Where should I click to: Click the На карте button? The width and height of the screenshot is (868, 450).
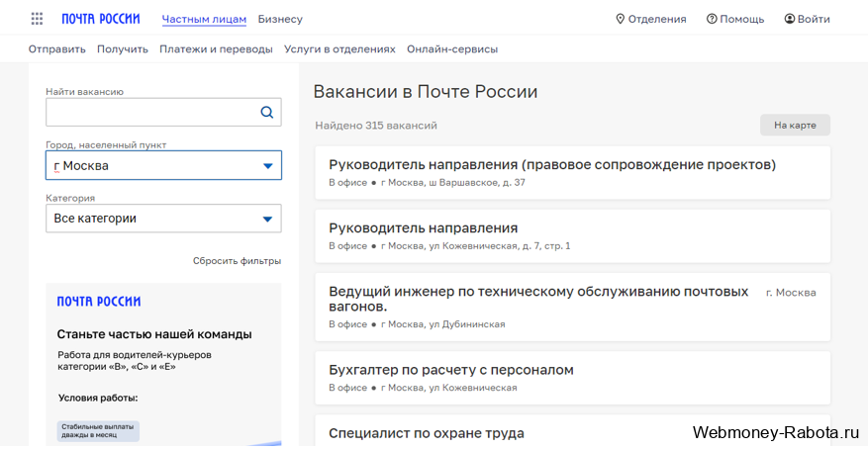795,125
